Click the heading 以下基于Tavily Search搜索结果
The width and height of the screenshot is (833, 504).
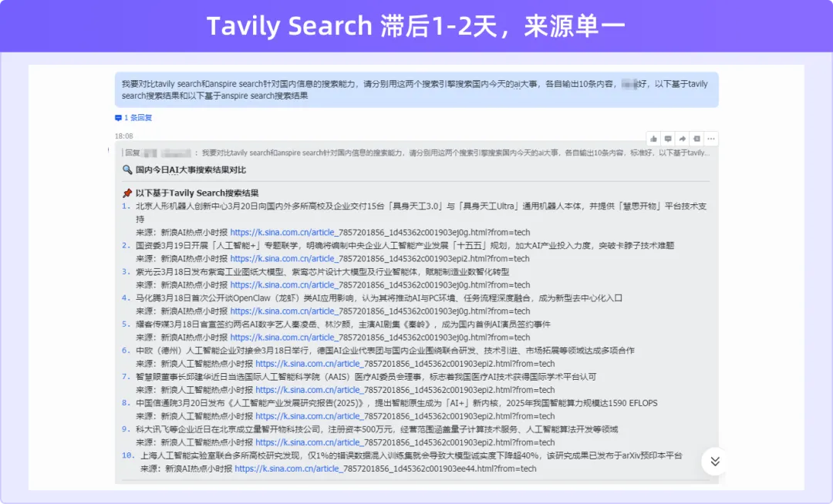click(x=197, y=193)
